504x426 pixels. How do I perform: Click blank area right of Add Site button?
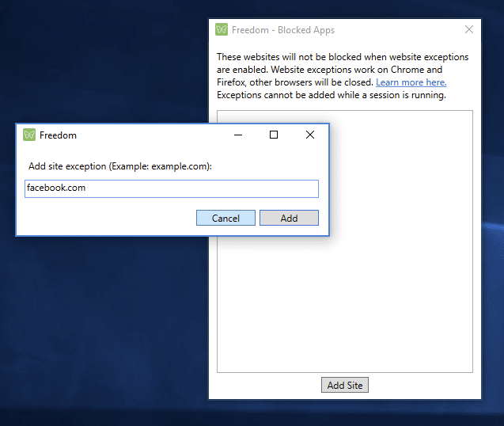(427, 386)
